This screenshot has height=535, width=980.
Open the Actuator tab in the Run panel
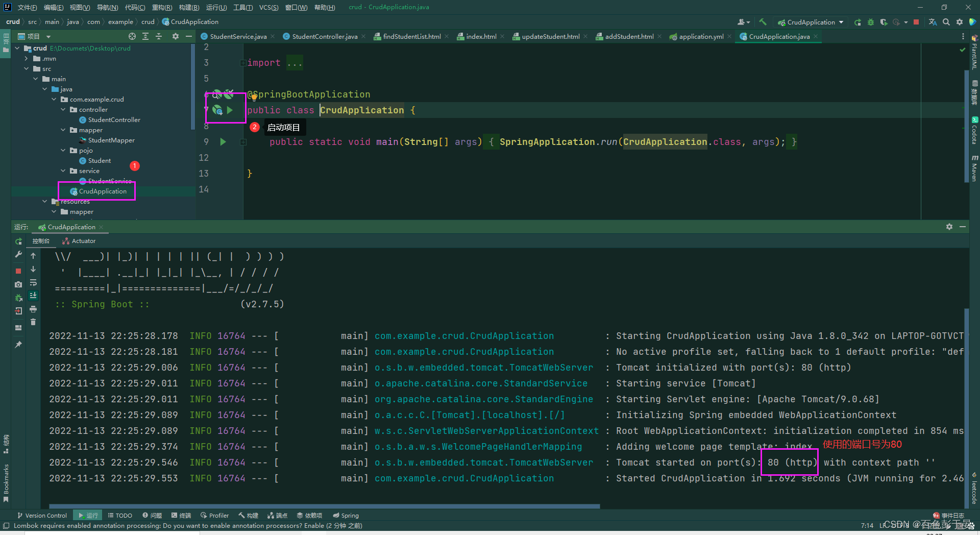pyautogui.click(x=79, y=241)
